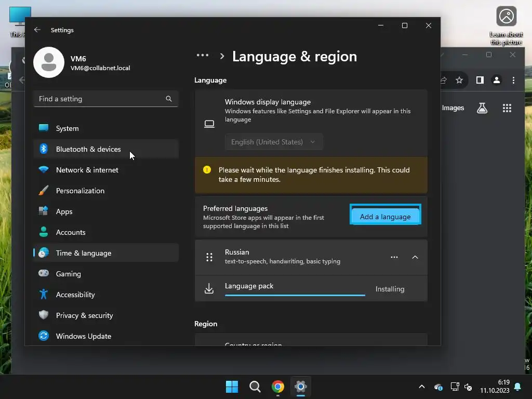This screenshot has width=532, height=399.
Task: Click the Add a language button
Action: [x=385, y=216]
